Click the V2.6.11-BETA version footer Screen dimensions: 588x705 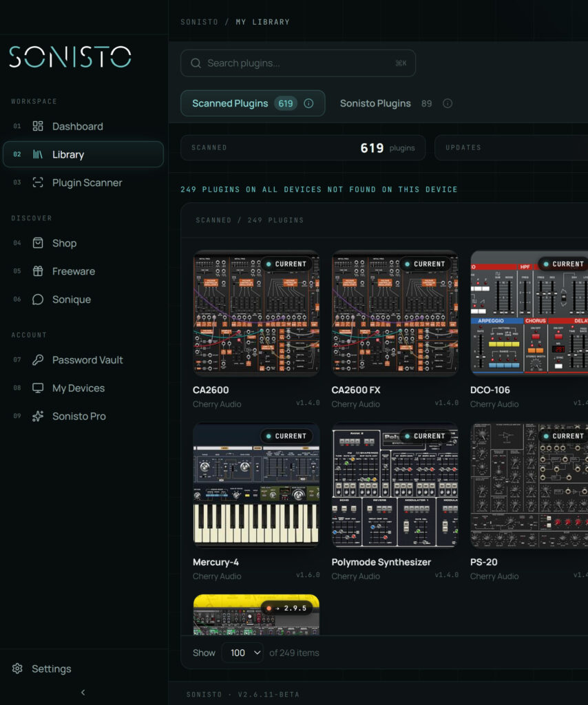(x=269, y=694)
